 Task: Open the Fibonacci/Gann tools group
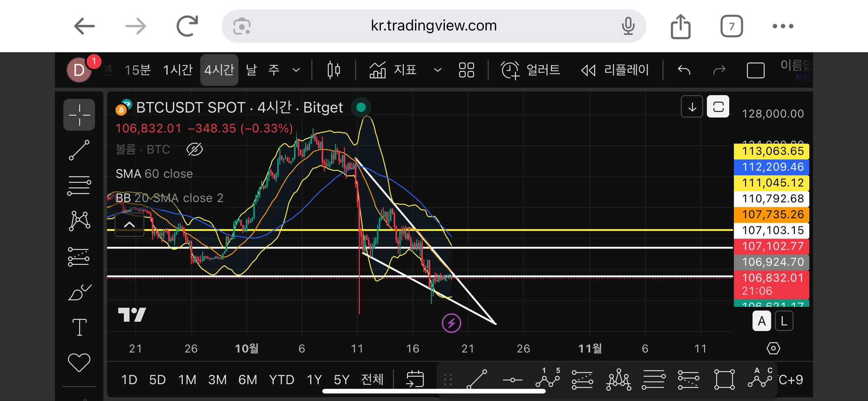click(79, 186)
